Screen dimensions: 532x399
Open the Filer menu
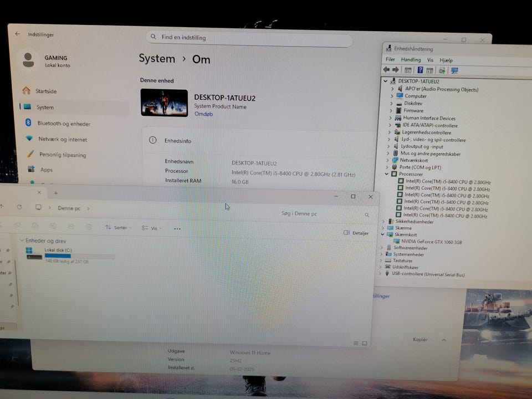point(390,59)
